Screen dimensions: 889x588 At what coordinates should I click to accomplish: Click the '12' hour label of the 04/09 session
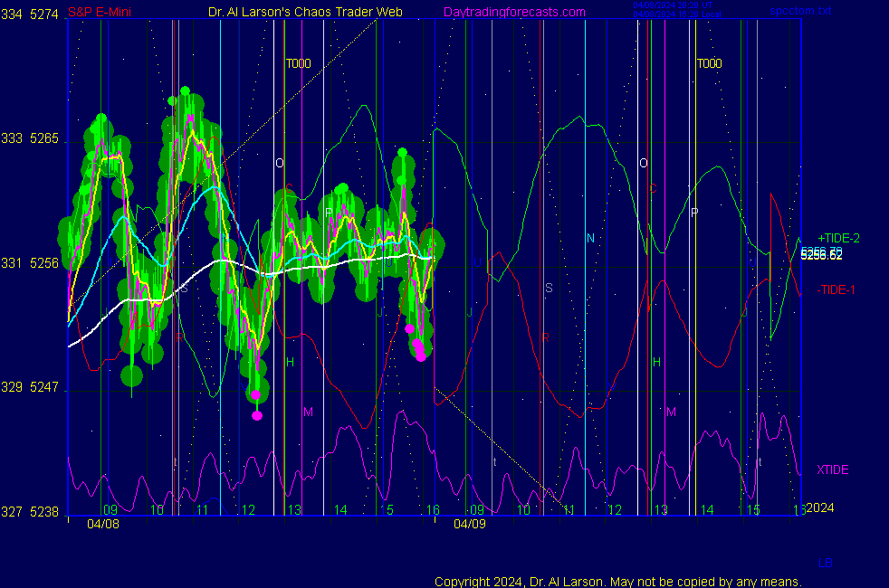(x=616, y=510)
